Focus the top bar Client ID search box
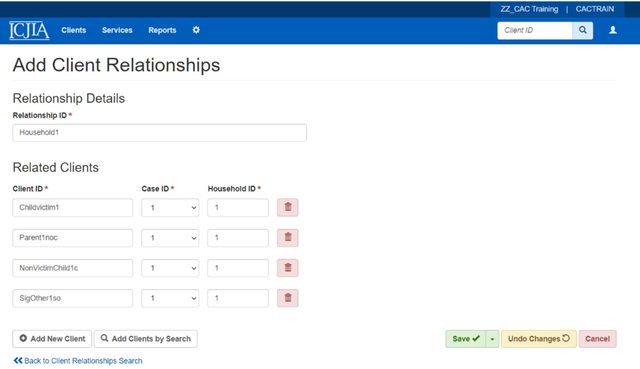 pyautogui.click(x=535, y=30)
